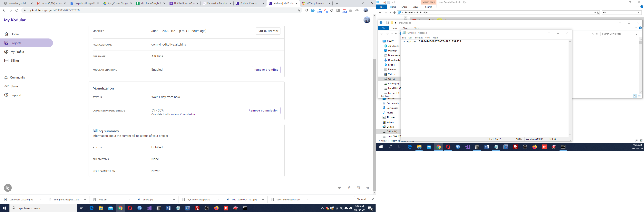Open Community people icon in sidebar

pyautogui.click(x=6, y=78)
